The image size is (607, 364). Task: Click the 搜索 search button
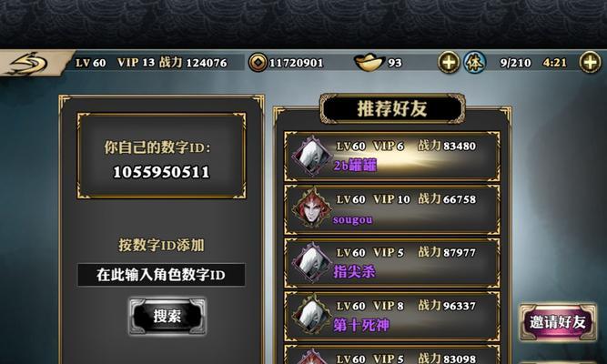[167, 317]
